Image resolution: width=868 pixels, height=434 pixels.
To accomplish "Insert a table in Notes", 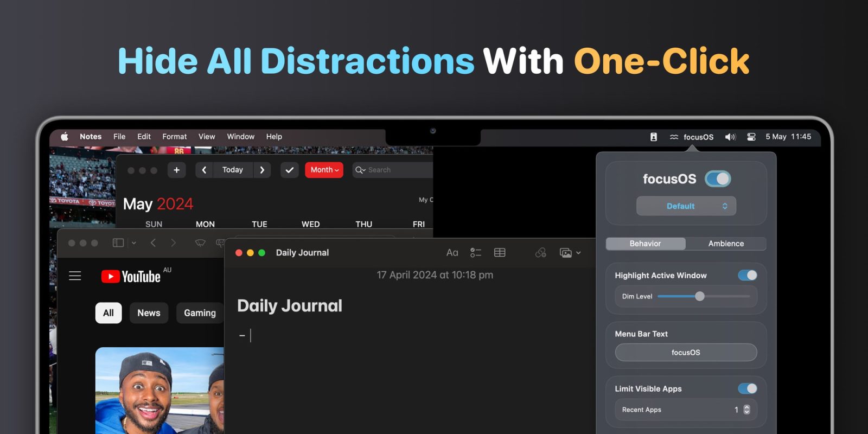I will 500,253.
